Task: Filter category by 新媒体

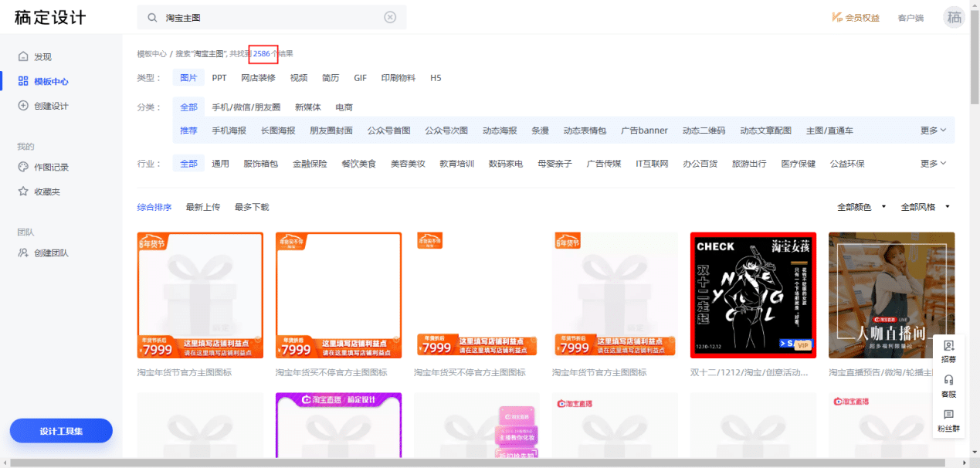Action: point(307,107)
